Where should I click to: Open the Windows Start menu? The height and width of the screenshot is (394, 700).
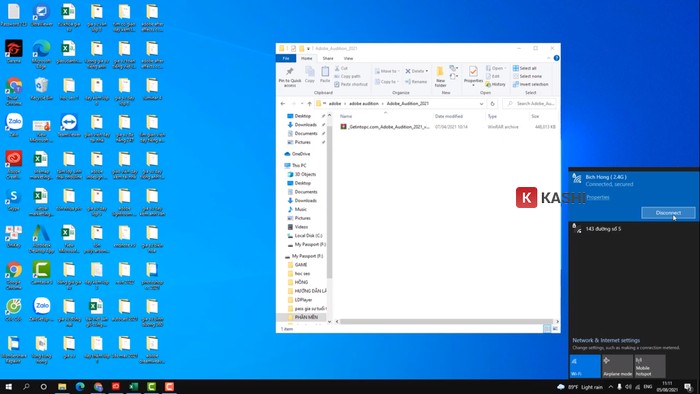(x=8, y=386)
